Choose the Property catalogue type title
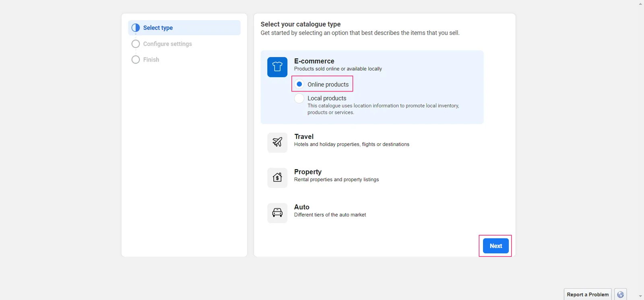Viewport: 644px width, 300px height. 308,172
